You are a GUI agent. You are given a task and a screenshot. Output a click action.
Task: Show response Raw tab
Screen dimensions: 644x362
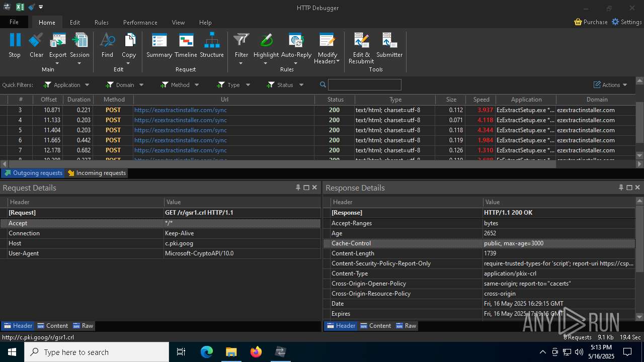(406, 326)
